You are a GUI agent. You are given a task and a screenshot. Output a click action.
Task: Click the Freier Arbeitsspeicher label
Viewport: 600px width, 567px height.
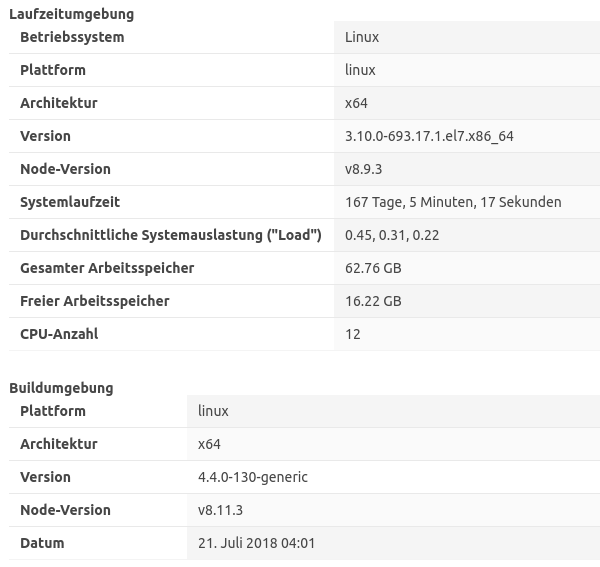coord(95,301)
